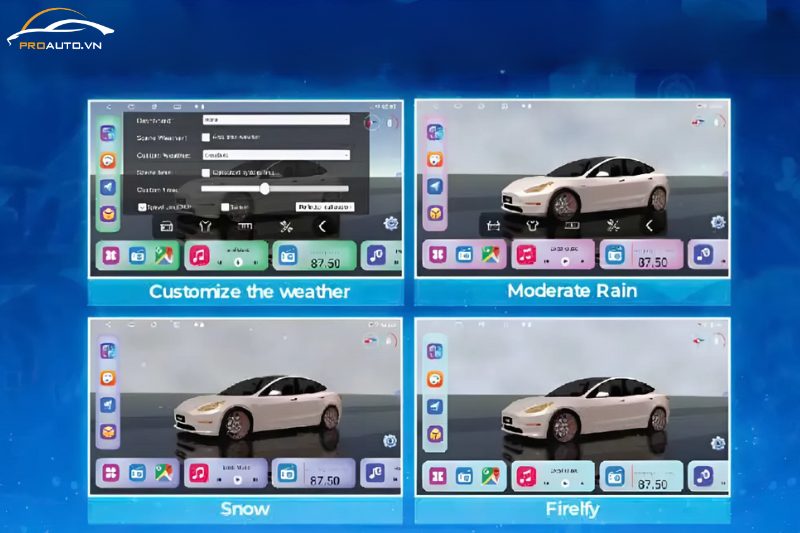
Task: Collapse toolbar with chevron in Customize weather screen
Action: click(322, 227)
